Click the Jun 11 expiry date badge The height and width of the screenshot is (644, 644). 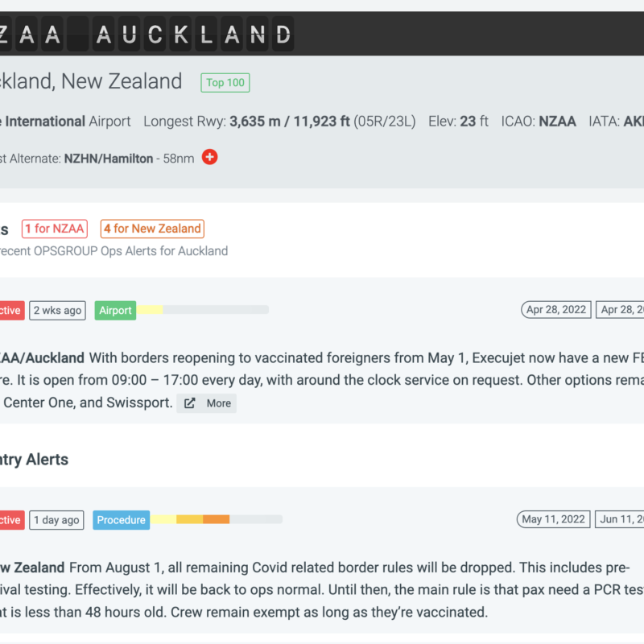(x=620, y=519)
